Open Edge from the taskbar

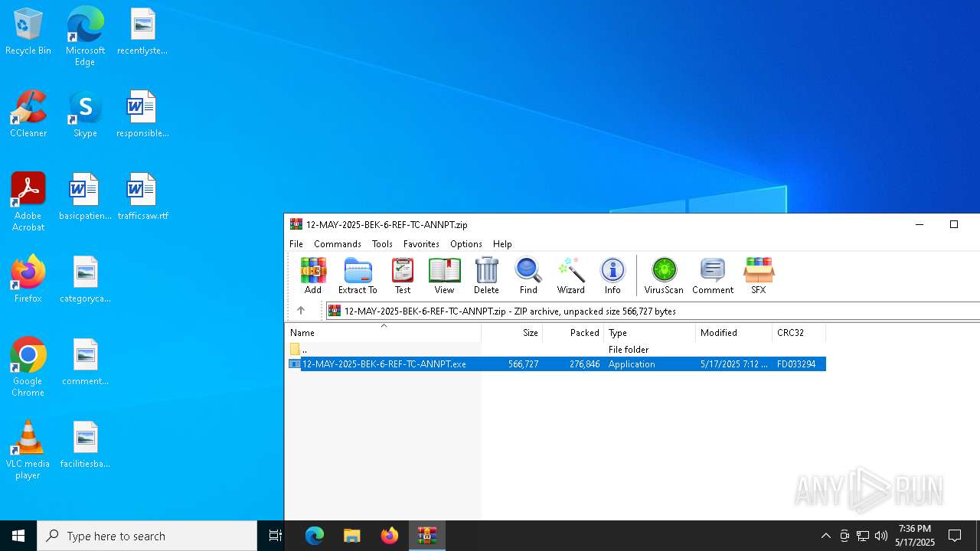click(x=315, y=536)
